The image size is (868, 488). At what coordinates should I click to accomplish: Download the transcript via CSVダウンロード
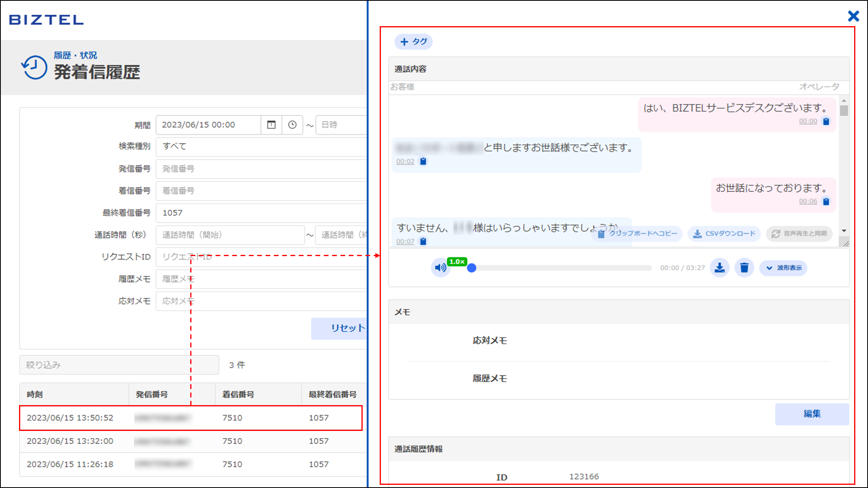(x=724, y=233)
